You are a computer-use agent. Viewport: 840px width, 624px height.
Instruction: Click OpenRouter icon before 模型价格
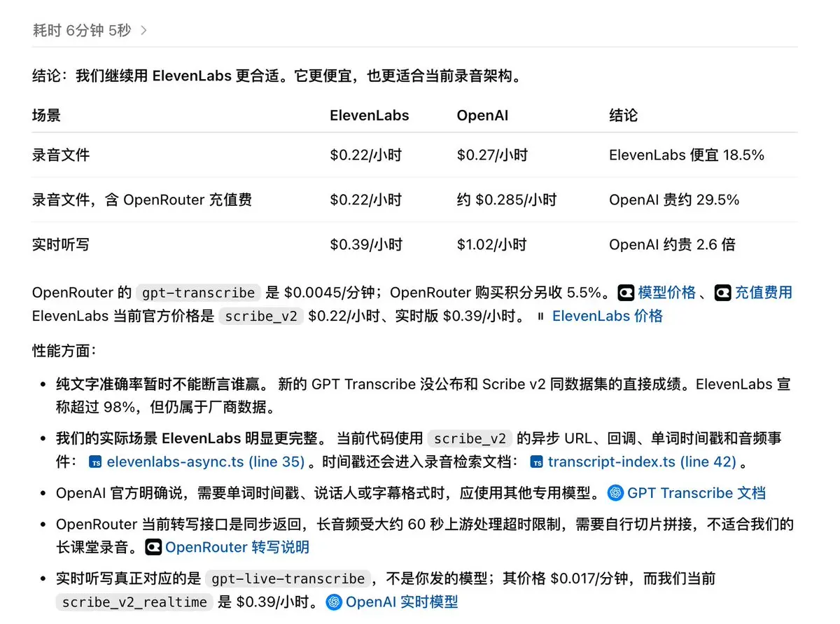[x=626, y=293]
